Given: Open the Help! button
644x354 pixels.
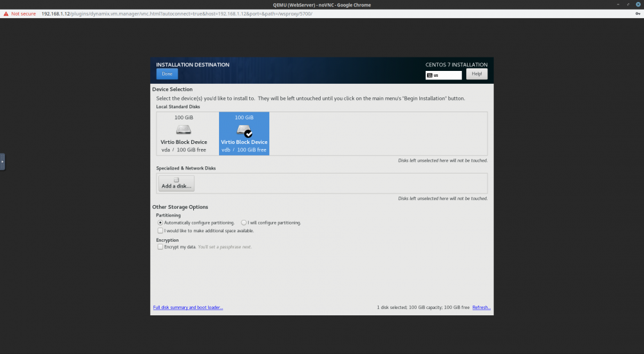Looking at the screenshot, I should 477,74.
